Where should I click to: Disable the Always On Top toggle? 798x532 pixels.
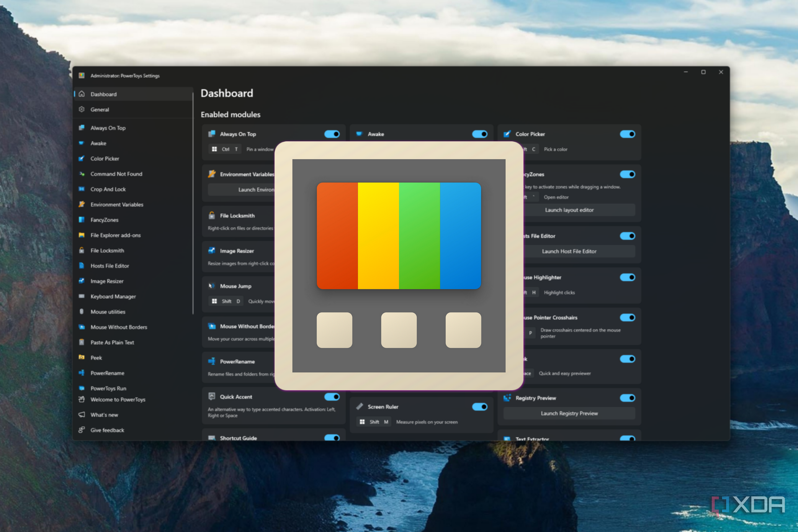point(332,134)
